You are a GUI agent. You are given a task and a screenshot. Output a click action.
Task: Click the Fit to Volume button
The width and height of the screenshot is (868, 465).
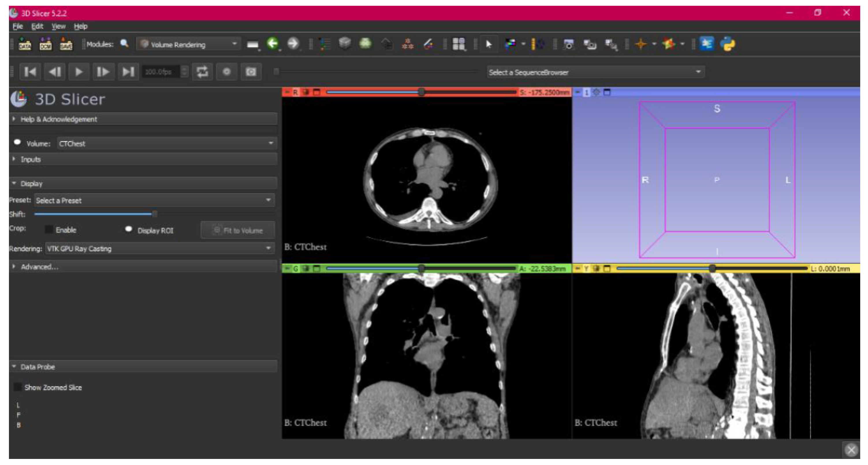(x=238, y=230)
